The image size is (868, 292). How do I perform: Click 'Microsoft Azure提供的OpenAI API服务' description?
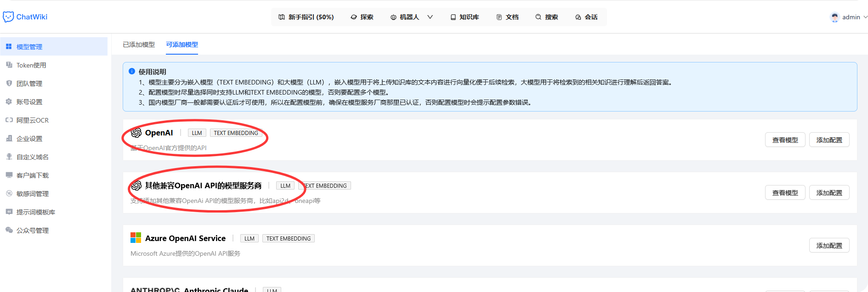click(185, 253)
